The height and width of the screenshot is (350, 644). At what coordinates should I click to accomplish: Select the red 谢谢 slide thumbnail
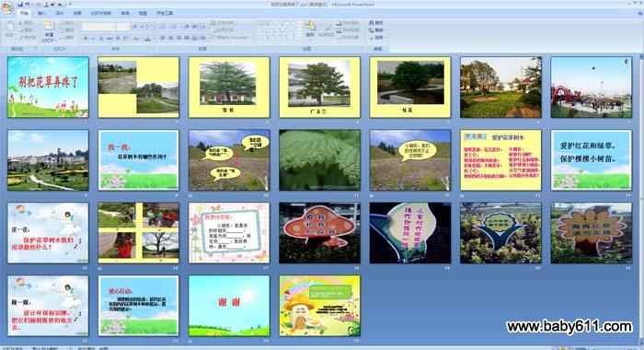(x=229, y=306)
